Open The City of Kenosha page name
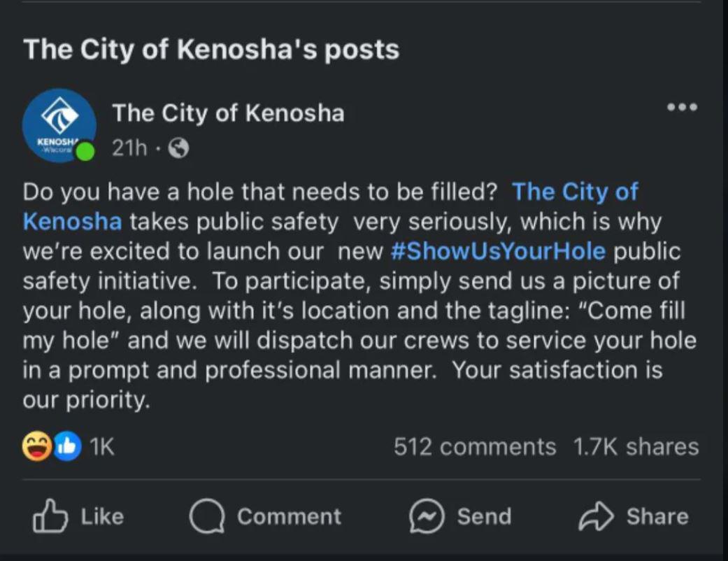 coord(228,113)
